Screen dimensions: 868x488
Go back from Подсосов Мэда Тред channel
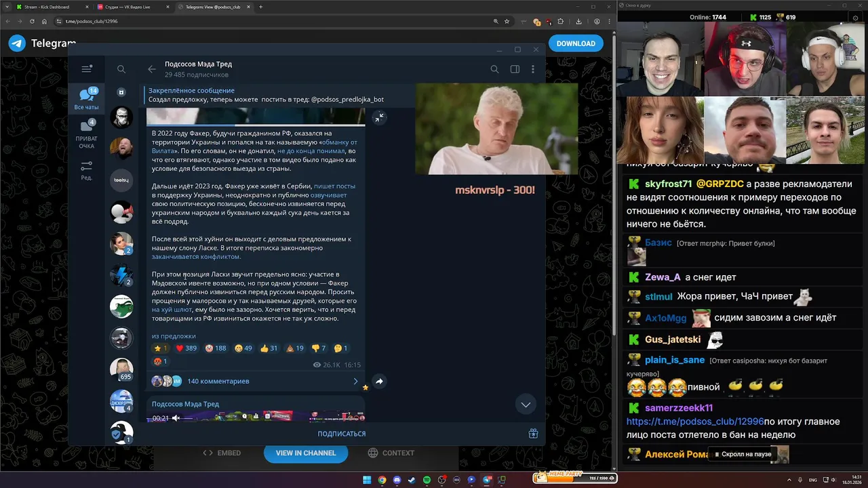click(152, 69)
